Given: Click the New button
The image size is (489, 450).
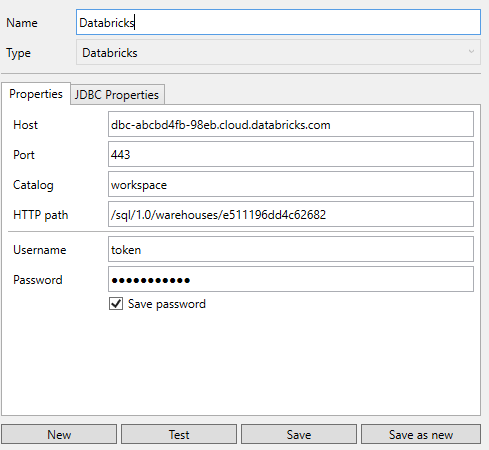Looking at the screenshot, I should 59,434.
